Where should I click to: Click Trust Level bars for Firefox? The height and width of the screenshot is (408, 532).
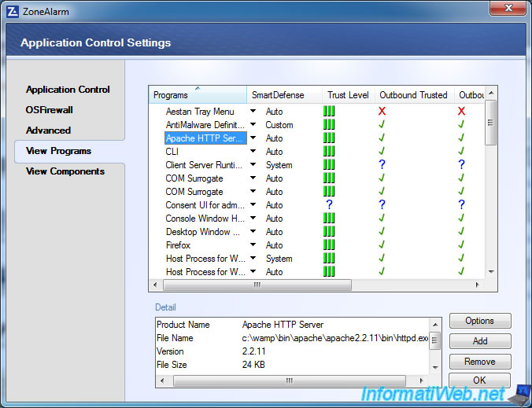coord(329,245)
